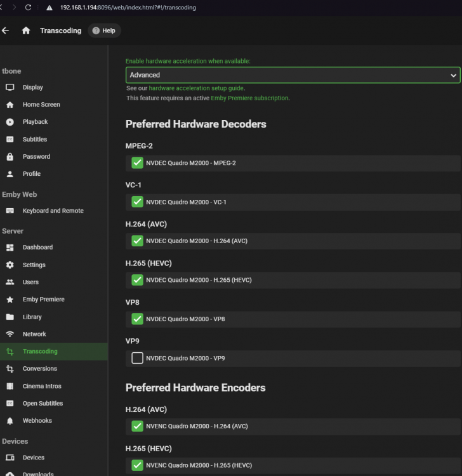This screenshot has width=462, height=476.
Task: Enable NVDEC Quadro M2000 VP9 decoder checkbox
Action: point(137,358)
